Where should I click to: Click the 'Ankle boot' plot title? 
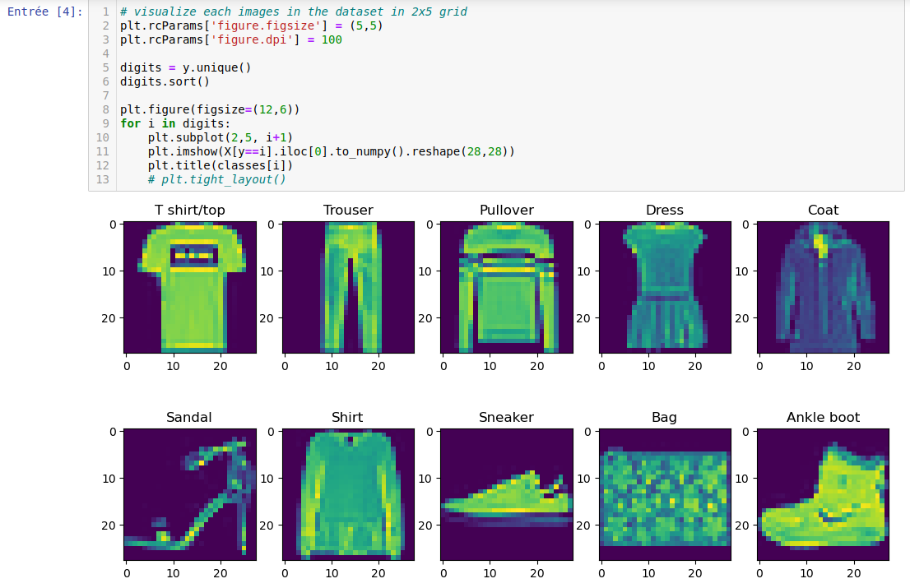click(823, 418)
